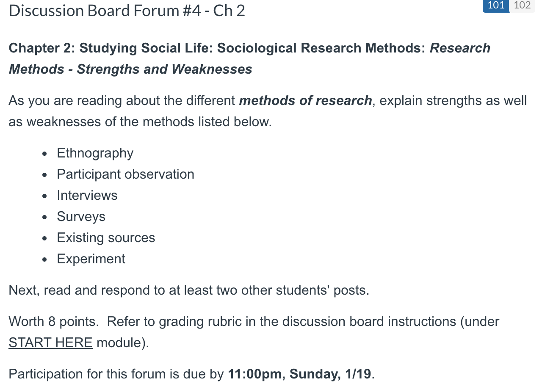This screenshot has height=392, width=542.
Task: Click the bold due date '11:00pm, Sunday, 1/19'
Action: (299, 374)
